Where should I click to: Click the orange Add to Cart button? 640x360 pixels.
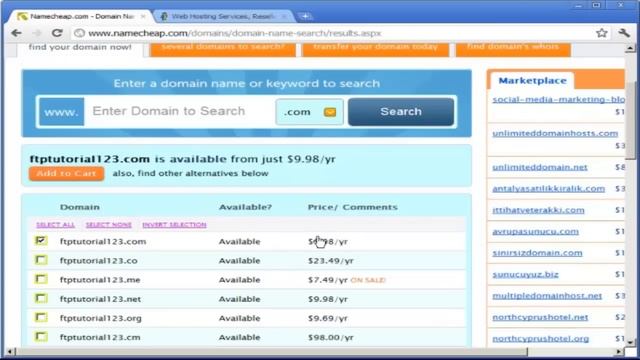[x=66, y=173]
